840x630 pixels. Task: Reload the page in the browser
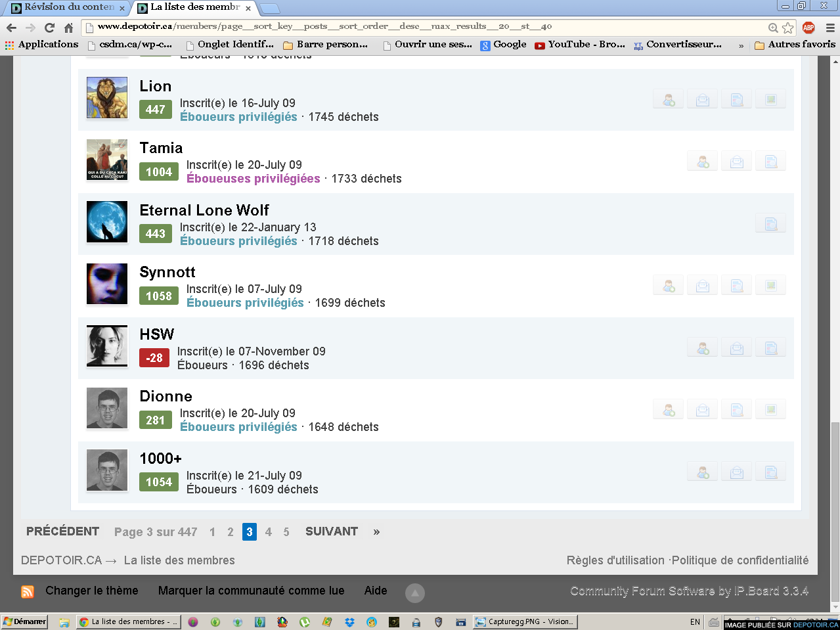tap(49, 28)
